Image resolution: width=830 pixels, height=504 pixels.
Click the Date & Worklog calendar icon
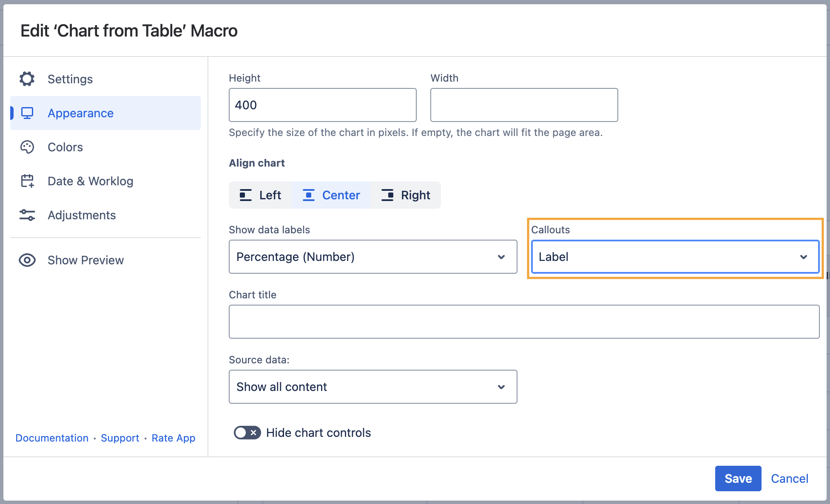click(27, 181)
